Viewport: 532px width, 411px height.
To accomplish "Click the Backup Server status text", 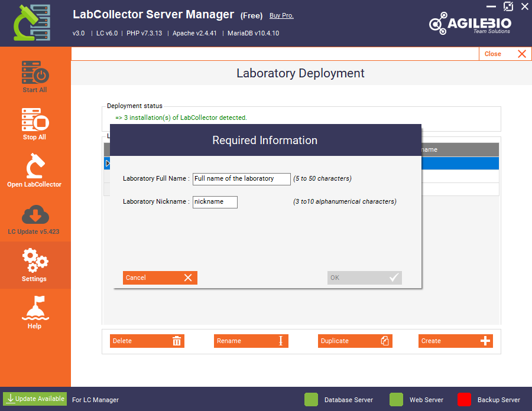I will [x=499, y=400].
